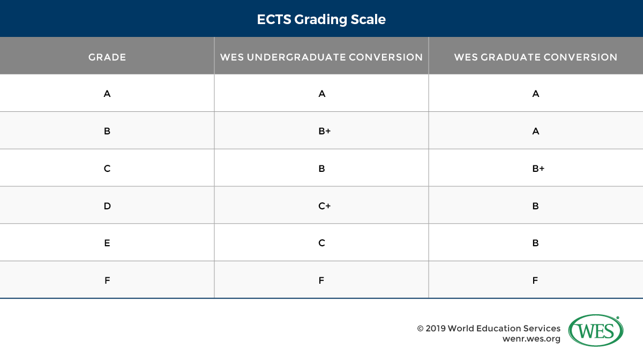
Task: Click the green WES oval logo
Action: 595,330
